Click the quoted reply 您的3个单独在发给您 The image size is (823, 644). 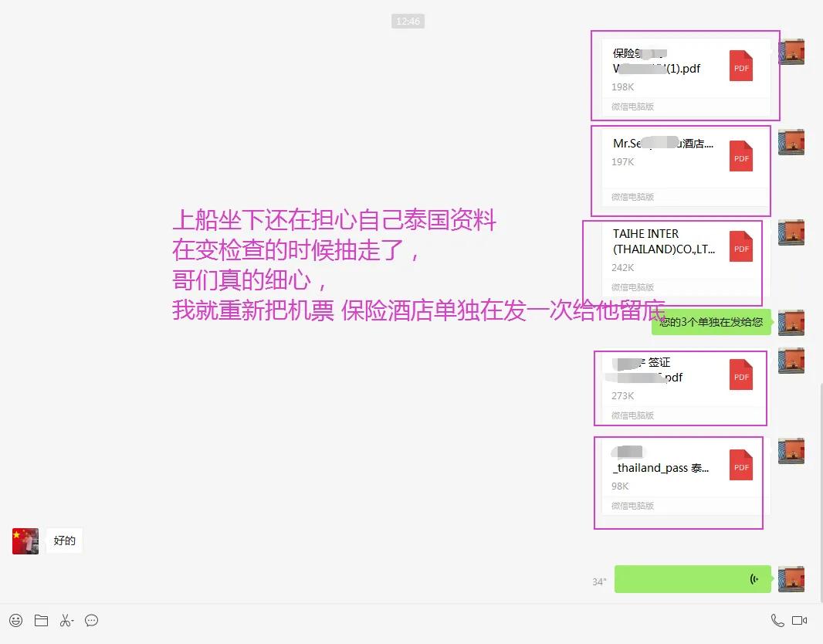710,322
